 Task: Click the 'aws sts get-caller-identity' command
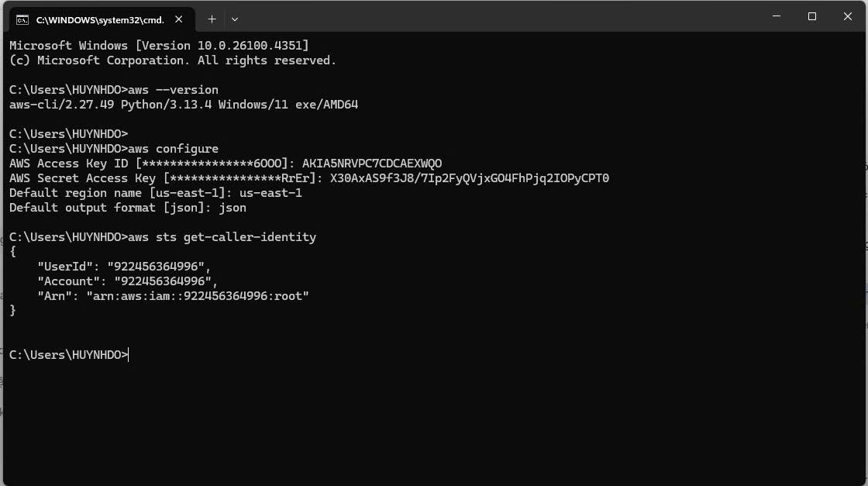(x=222, y=237)
